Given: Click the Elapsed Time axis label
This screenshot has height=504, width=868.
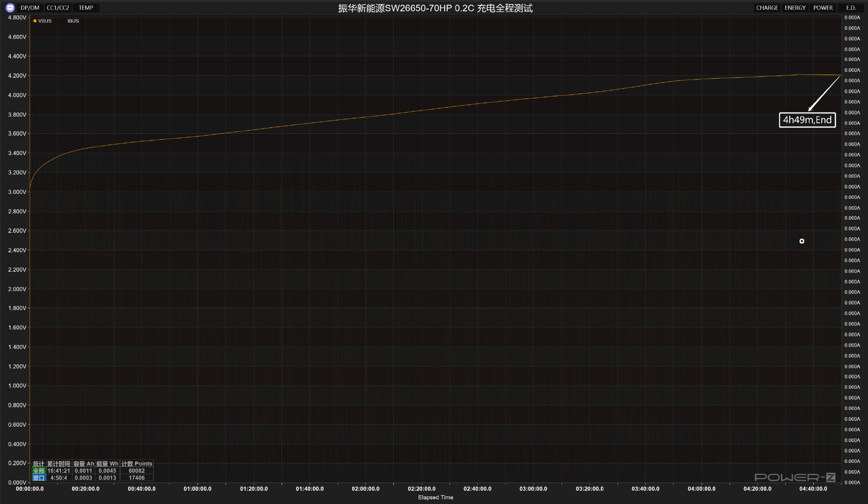Looking at the screenshot, I should click(435, 497).
